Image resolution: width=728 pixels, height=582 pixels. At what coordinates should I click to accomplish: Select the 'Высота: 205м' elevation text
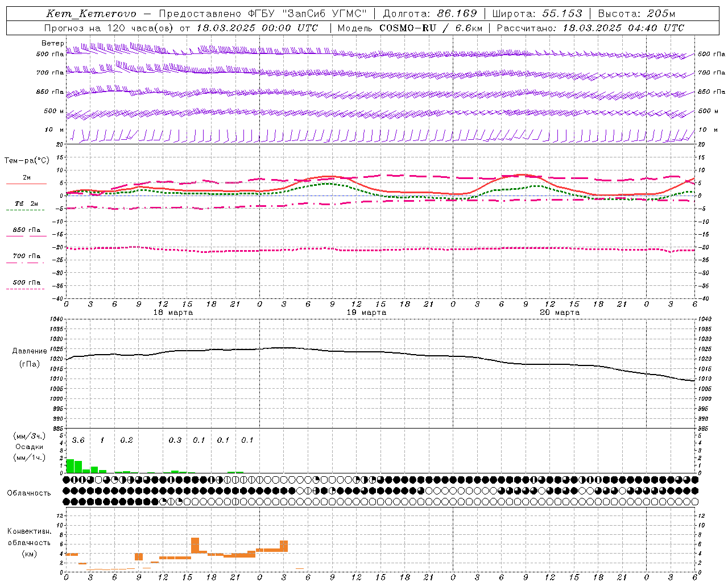(x=636, y=14)
